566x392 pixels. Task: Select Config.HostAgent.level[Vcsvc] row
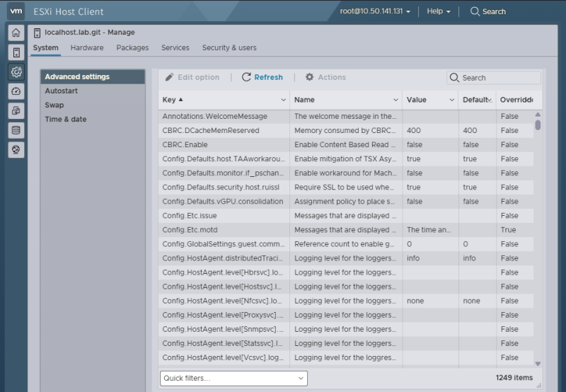(346, 358)
